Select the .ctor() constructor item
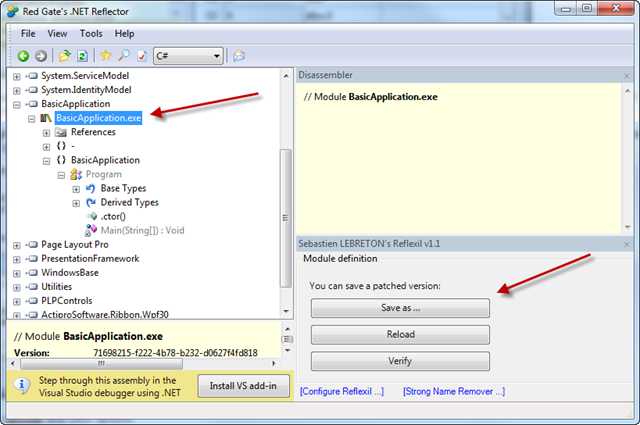Screen dimensions: 640x425 pos(113,216)
